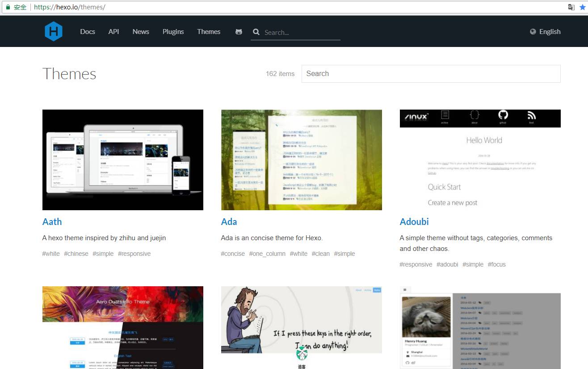Click the themes Search box beside 162 items
The width and height of the screenshot is (588, 369).
click(431, 74)
